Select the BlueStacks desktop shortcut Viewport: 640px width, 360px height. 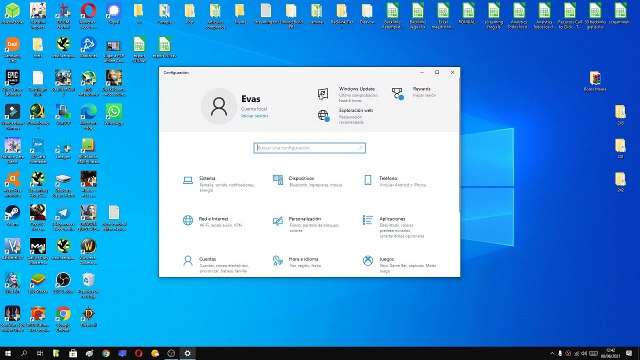38,283
